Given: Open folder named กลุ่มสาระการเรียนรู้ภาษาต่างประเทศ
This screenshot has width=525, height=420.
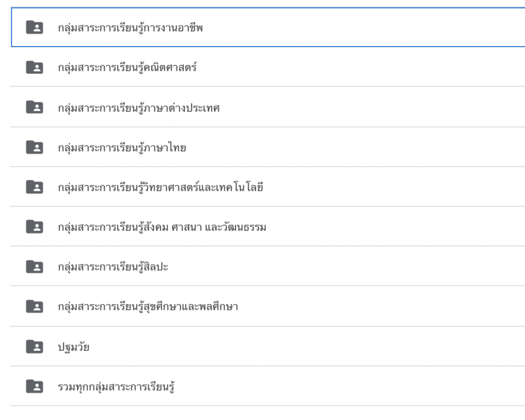Looking at the screenshot, I should click(138, 107).
